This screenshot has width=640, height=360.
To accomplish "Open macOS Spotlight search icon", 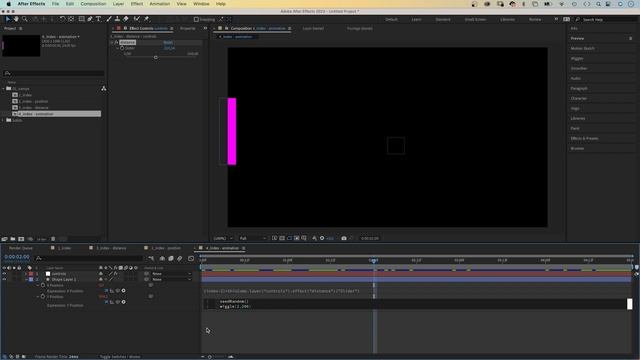I will coord(598,4).
